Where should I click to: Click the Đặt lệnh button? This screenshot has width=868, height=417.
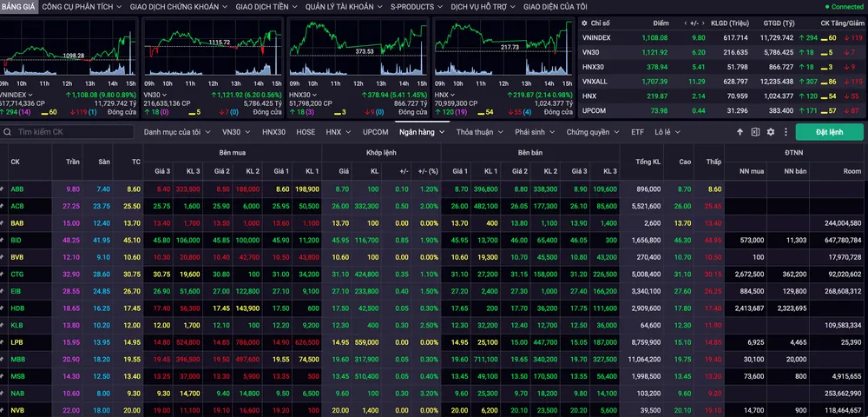point(829,132)
